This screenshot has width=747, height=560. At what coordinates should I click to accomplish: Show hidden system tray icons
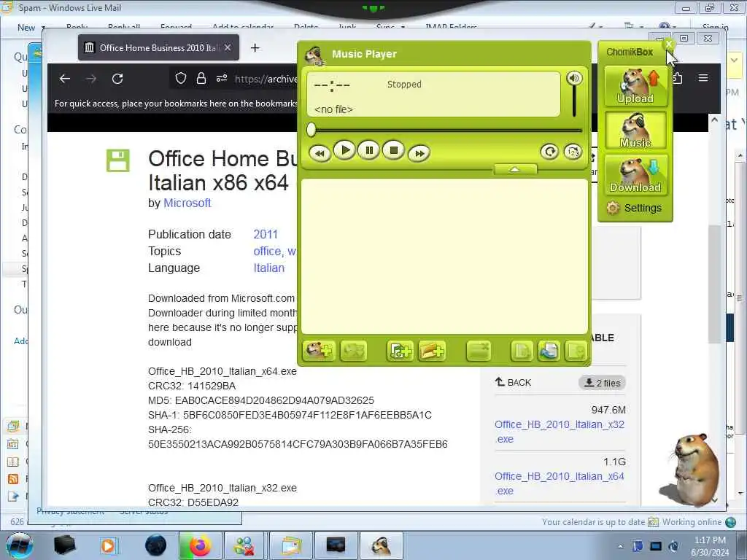[620, 546]
